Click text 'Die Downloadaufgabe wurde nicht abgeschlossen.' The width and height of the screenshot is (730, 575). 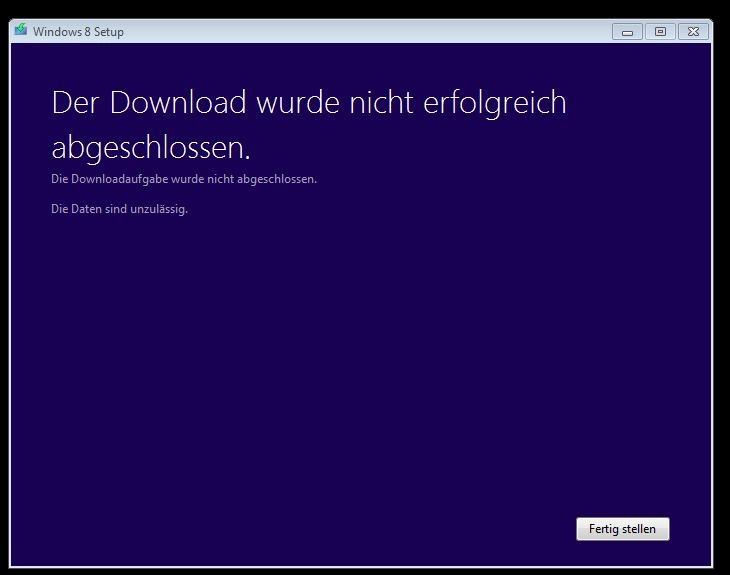(184, 179)
